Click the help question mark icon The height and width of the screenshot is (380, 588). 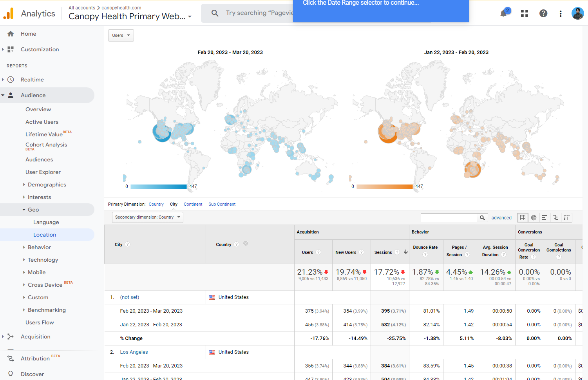click(x=543, y=14)
